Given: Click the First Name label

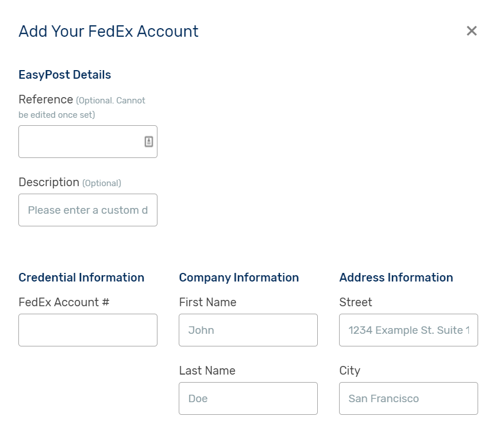Looking at the screenshot, I should (x=207, y=302).
